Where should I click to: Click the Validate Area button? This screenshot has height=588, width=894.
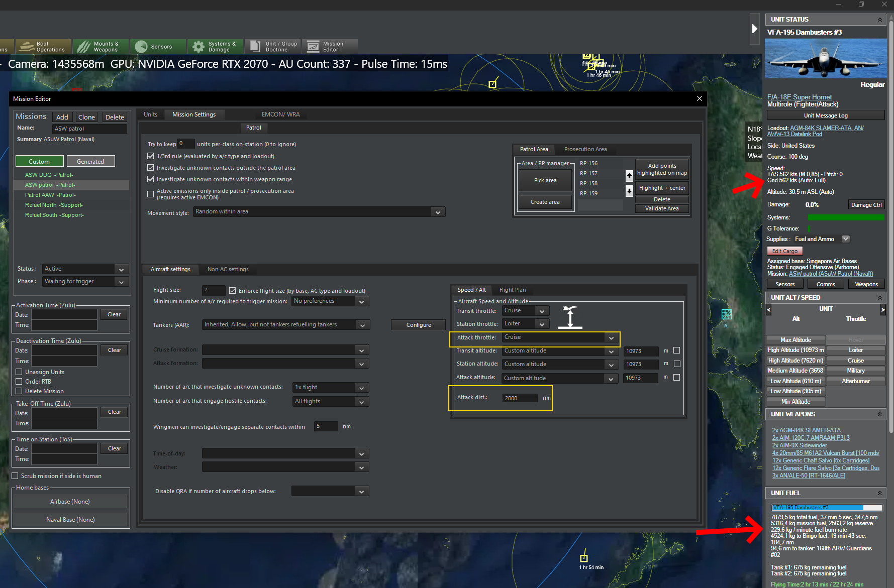point(661,208)
